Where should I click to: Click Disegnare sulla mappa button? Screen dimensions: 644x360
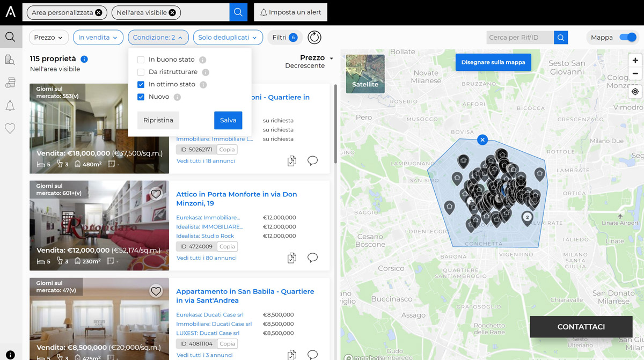click(x=493, y=62)
